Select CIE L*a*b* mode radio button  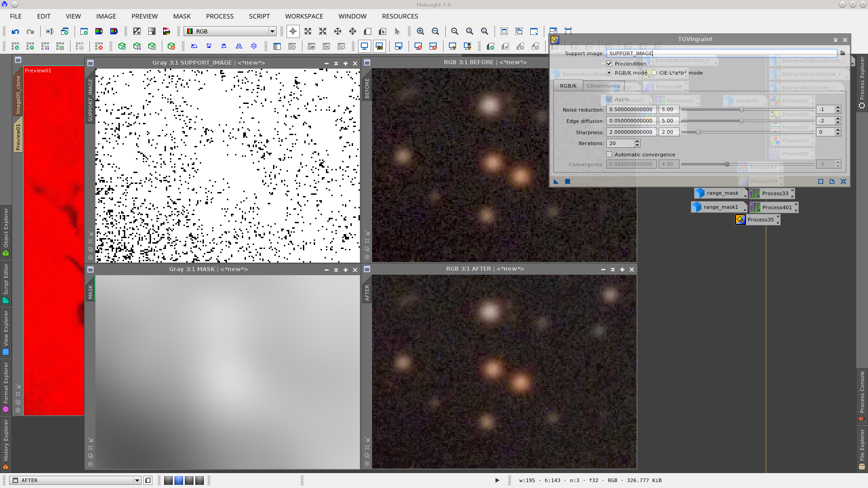[x=654, y=73]
